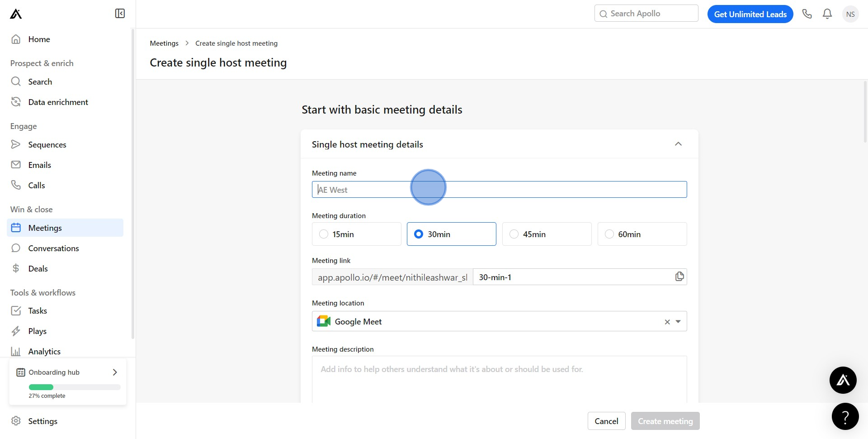Screen dimensions: 868x439
Task: Click the Onboarding hub checklist icon
Action: 21,372
